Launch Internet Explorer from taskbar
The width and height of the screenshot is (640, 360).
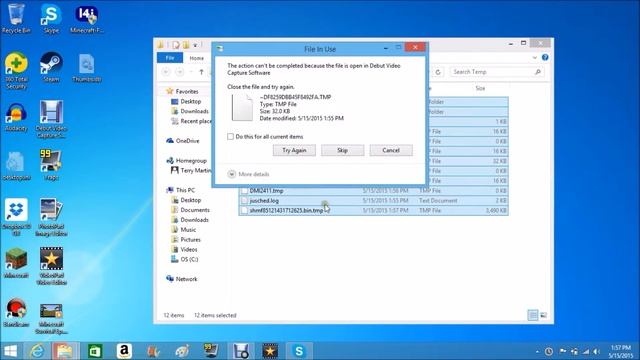tap(38, 351)
